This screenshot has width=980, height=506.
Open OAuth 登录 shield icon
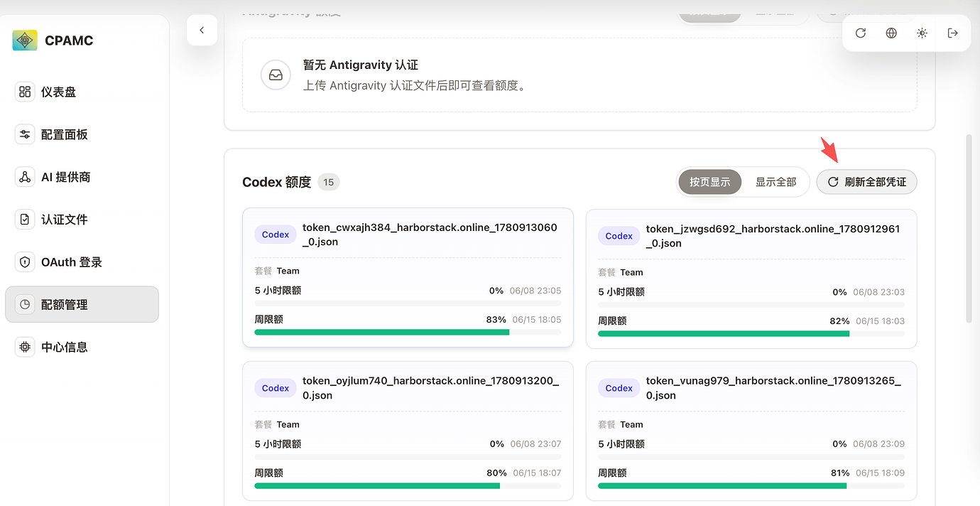(x=25, y=262)
